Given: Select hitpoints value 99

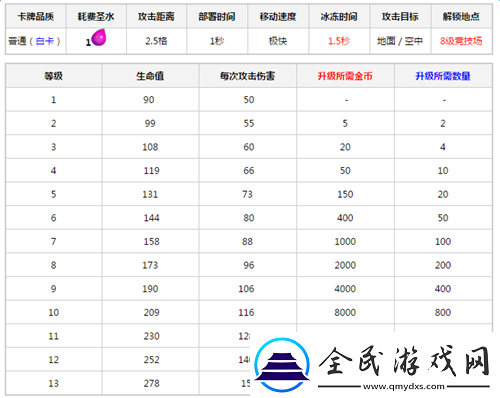Looking at the screenshot, I should pos(150,123).
